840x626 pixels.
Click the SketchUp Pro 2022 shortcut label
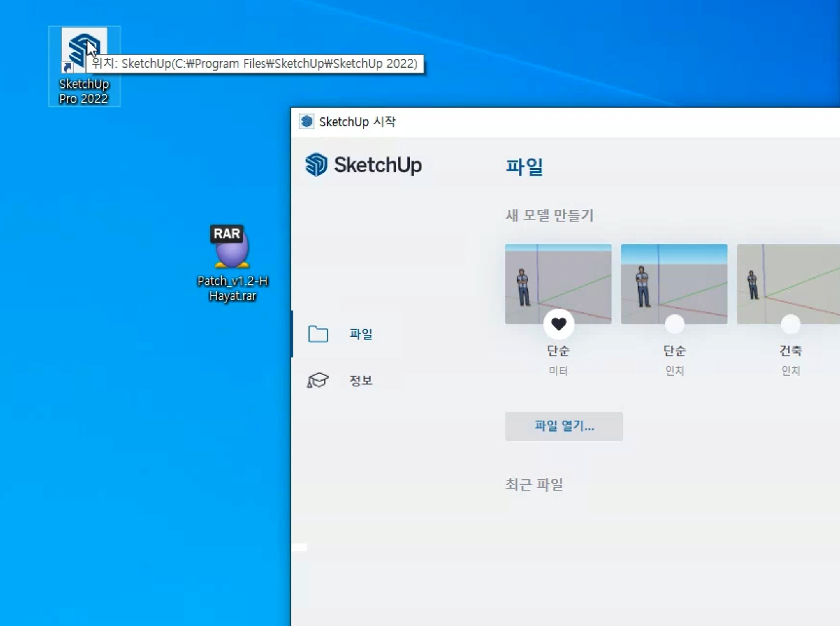click(84, 92)
